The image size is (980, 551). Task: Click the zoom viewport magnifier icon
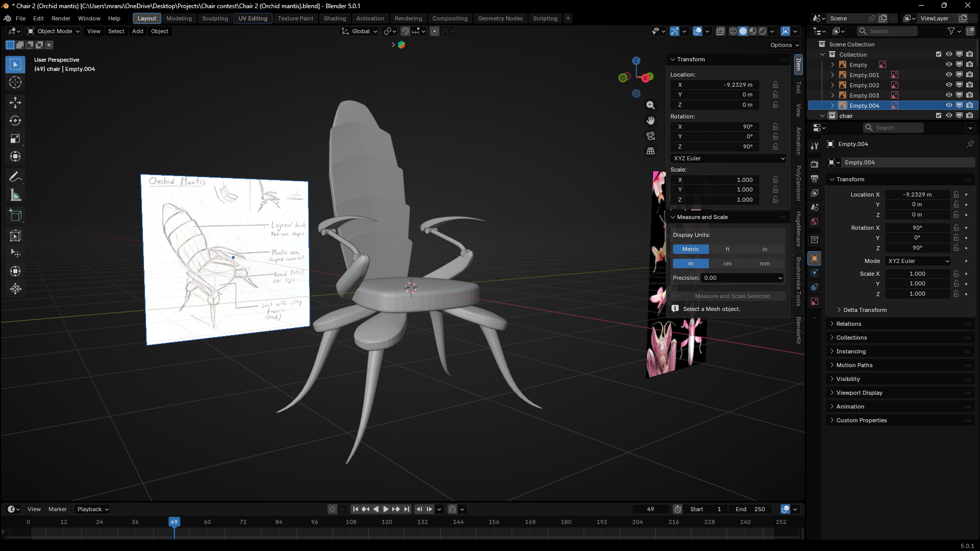[x=651, y=105]
